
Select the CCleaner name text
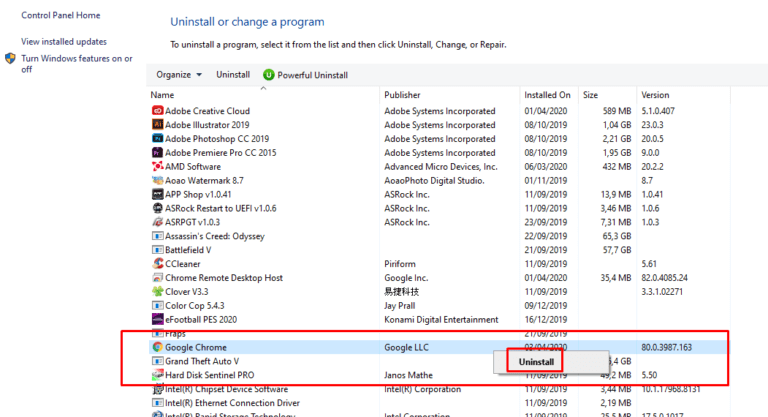[x=183, y=264]
